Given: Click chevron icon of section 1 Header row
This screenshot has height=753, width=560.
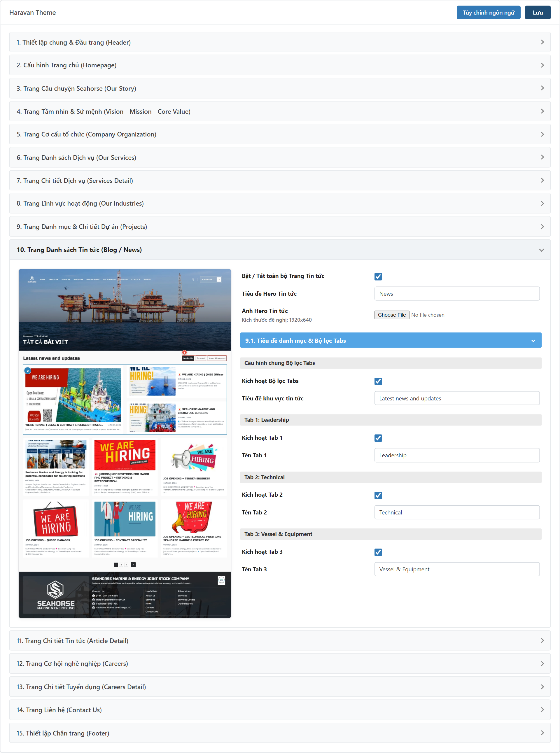Looking at the screenshot, I should pos(542,42).
